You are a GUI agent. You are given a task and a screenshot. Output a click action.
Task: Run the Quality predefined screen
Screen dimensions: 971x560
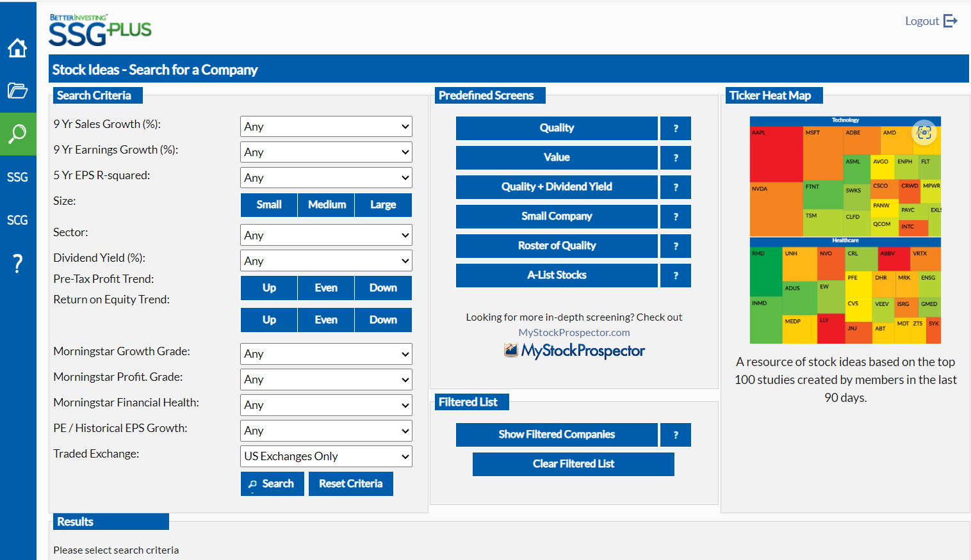tap(557, 128)
